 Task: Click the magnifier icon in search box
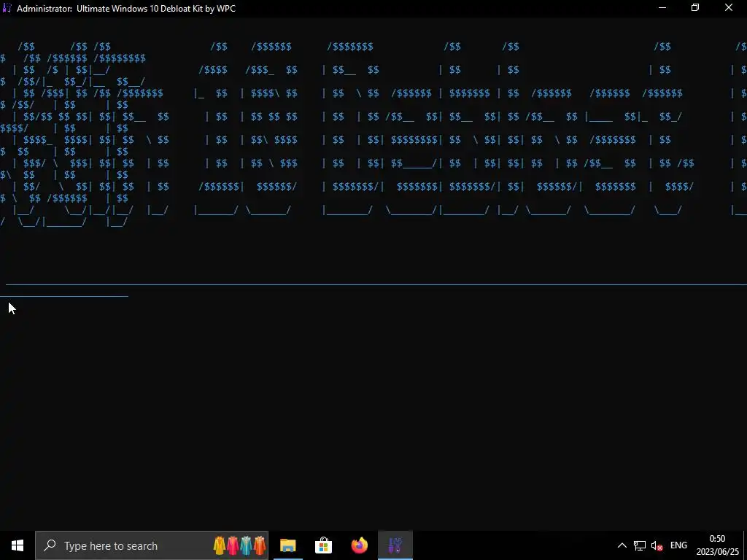(50, 545)
